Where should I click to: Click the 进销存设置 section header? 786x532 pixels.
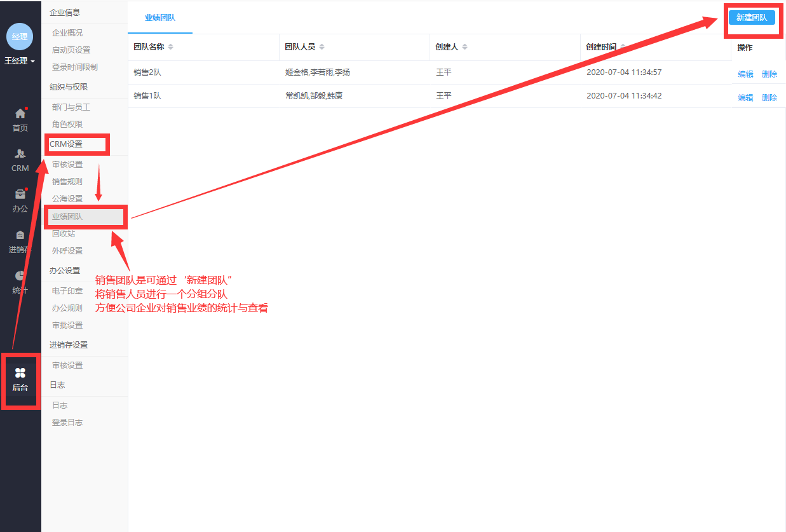(69, 345)
